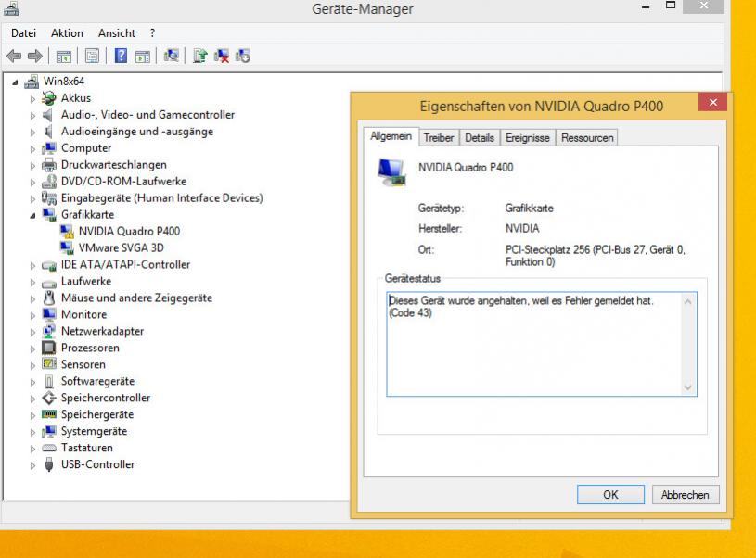756x558 pixels.
Task: Open the Datei menu
Action: (x=23, y=32)
